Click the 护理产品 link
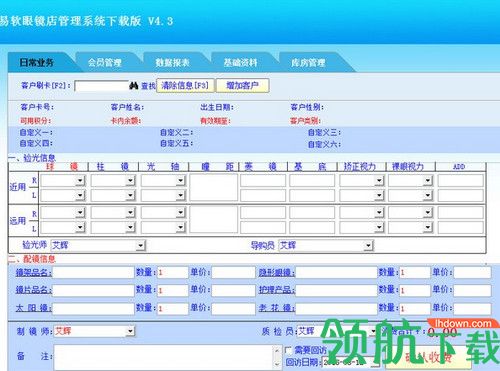The width and height of the screenshot is (500, 371). pyautogui.click(x=277, y=290)
